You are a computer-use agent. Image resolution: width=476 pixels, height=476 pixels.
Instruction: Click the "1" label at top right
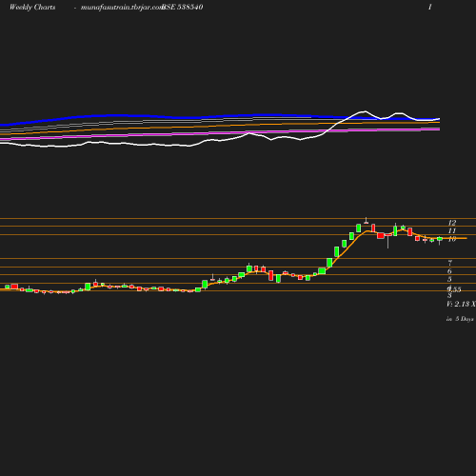(x=430, y=8)
